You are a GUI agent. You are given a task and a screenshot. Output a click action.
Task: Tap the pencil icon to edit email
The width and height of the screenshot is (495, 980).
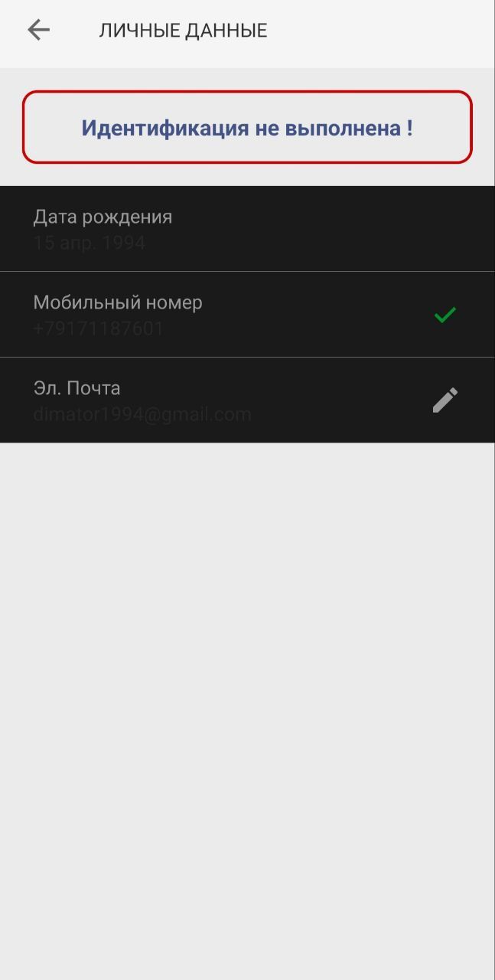[445, 400]
